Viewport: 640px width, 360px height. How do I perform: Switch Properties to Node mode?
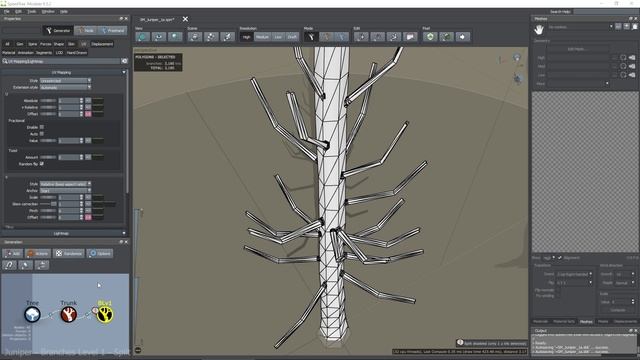point(86,30)
